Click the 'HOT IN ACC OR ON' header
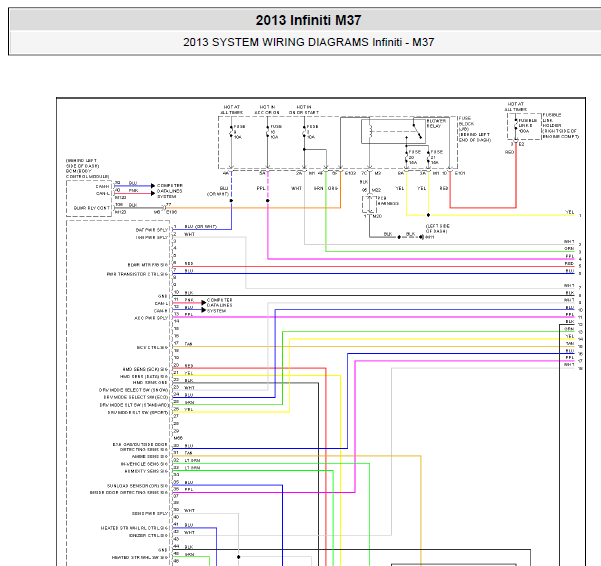The width and height of the screenshot is (601, 566). coord(267,110)
